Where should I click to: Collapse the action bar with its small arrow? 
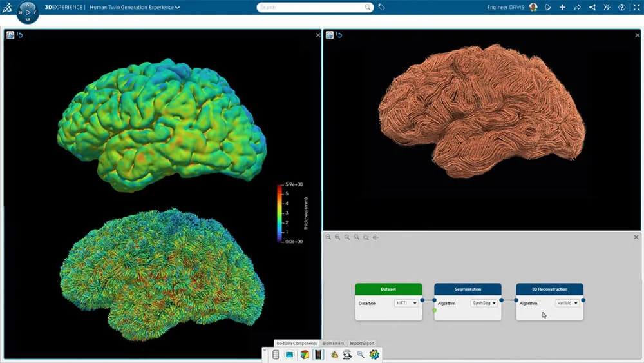click(265, 351)
